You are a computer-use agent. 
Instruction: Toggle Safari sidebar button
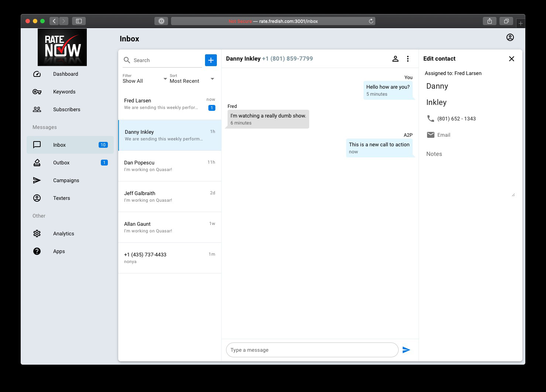[79, 21]
